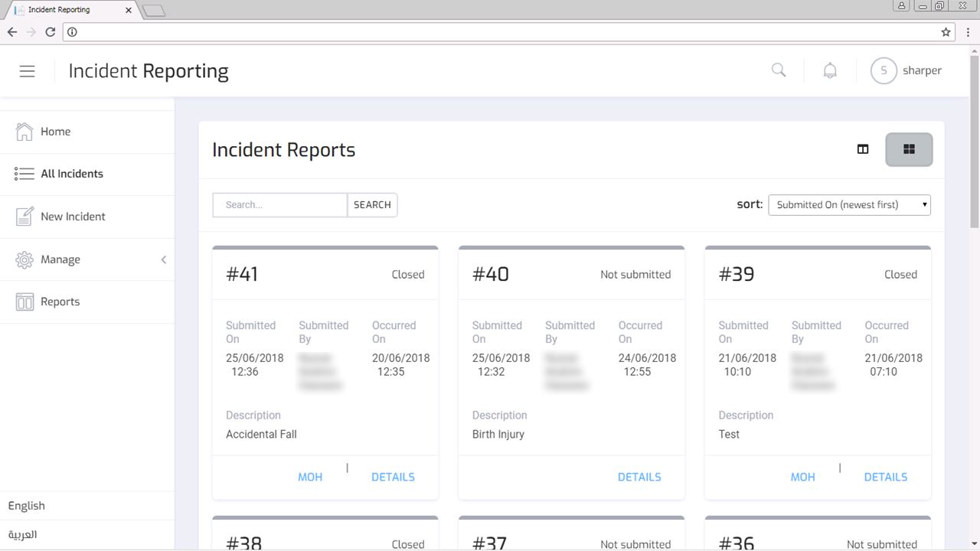Open Manage menu item

coord(87,259)
